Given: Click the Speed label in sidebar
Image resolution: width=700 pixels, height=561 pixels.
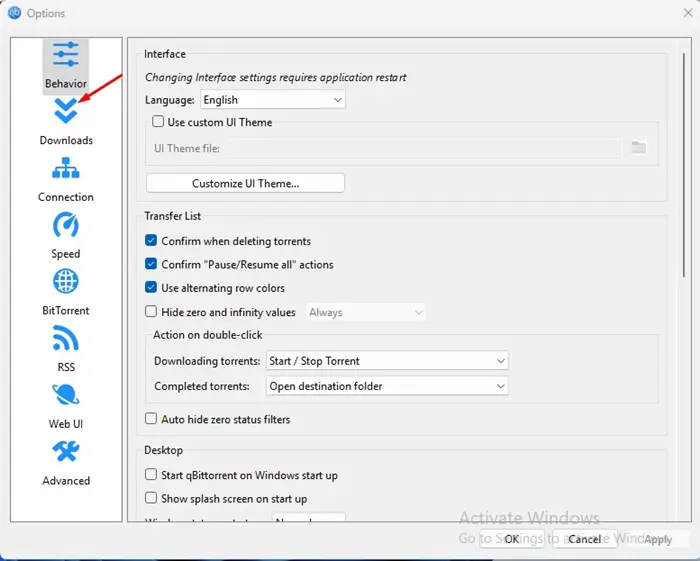Looking at the screenshot, I should coord(66,254).
